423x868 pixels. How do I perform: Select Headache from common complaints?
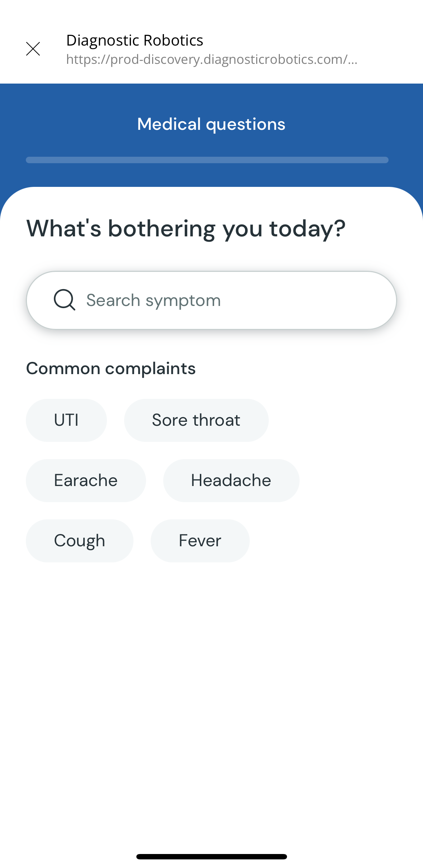[231, 480]
